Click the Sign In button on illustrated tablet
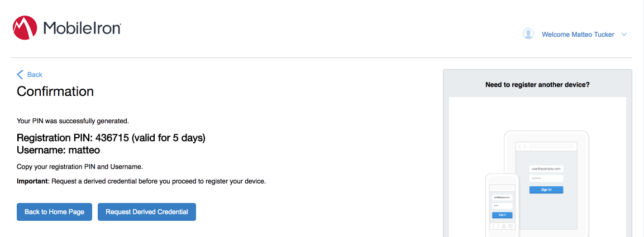 click(x=546, y=190)
